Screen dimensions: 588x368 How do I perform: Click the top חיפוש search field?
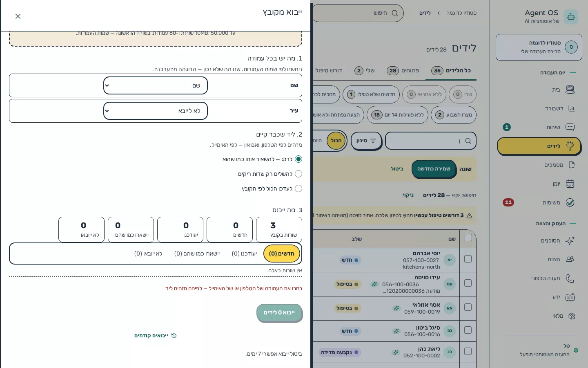tap(357, 13)
